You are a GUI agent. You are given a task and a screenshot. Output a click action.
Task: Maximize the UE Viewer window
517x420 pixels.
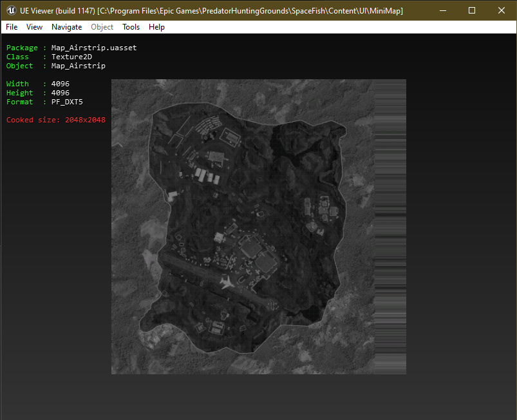(472, 10)
